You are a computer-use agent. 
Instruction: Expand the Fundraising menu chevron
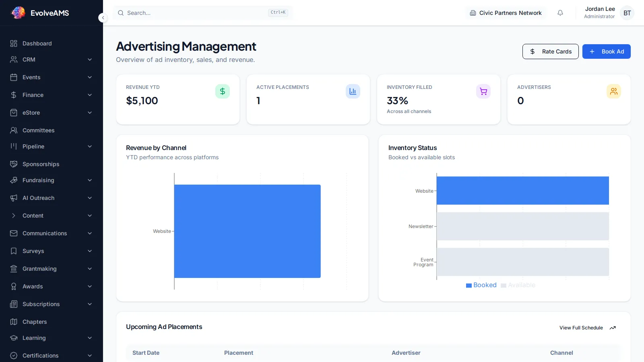[x=90, y=180]
